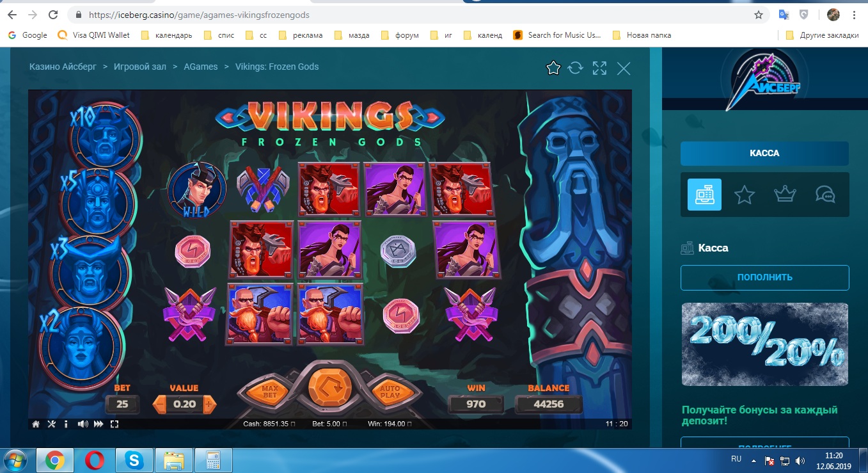Open game settings wrench icon
The image size is (868, 473).
coord(52,424)
